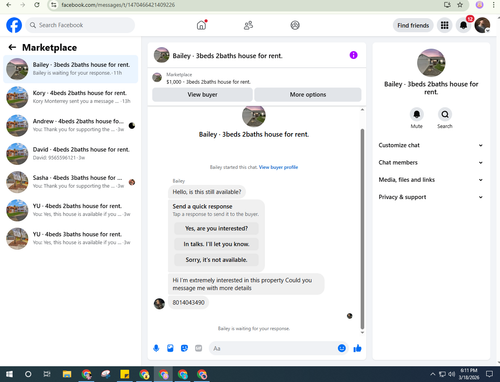Search within the conversation
Screen dimensions: 500x382
pos(445,114)
